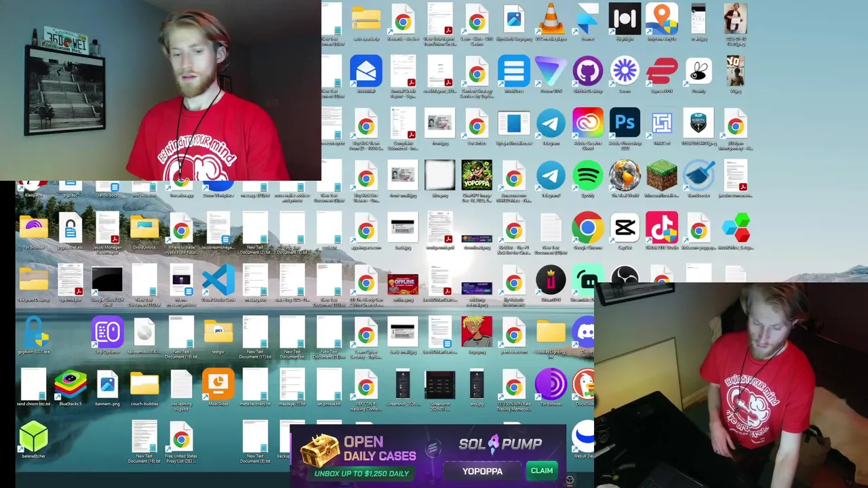The width and height of the screenshot is (868, 488).
Task: Open the logo.png anime character thumbnail
Action: point(477,333)
